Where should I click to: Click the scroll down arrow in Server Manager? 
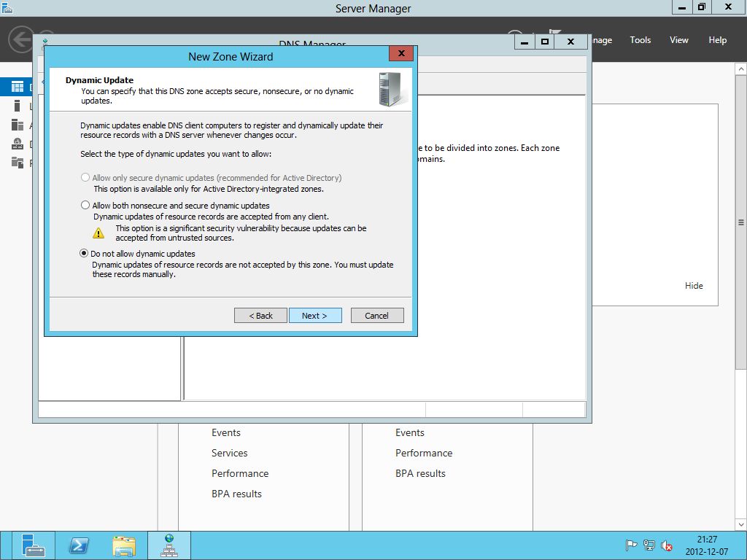pyautogui.click(x=741, y=525)
